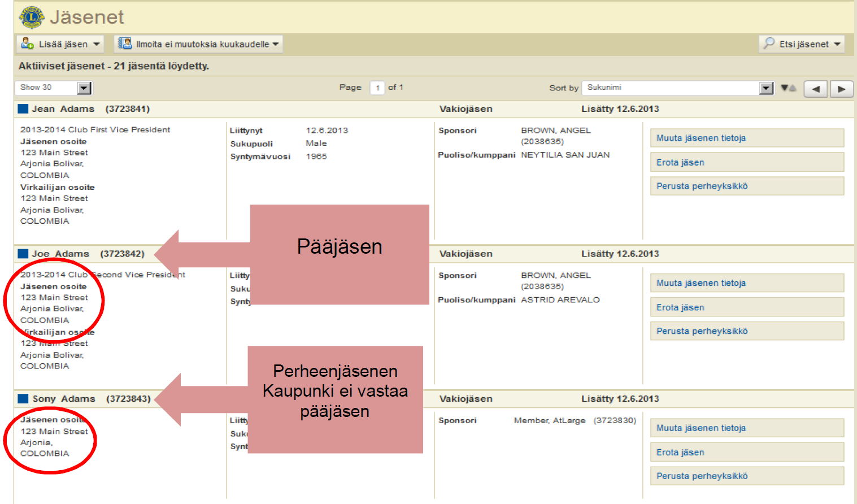Click the add member person icon
The width and height of the screenshot is (857, 504).
click(27, 44)
